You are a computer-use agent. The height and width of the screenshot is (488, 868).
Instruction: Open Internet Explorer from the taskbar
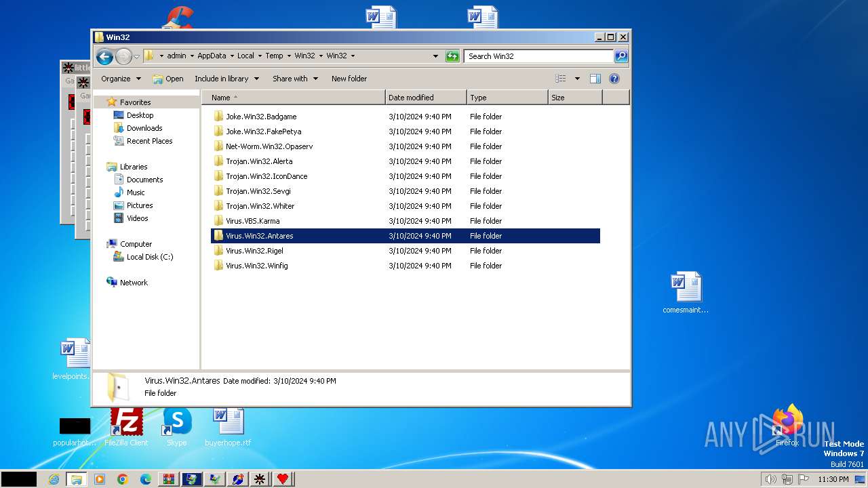point(54,479)
